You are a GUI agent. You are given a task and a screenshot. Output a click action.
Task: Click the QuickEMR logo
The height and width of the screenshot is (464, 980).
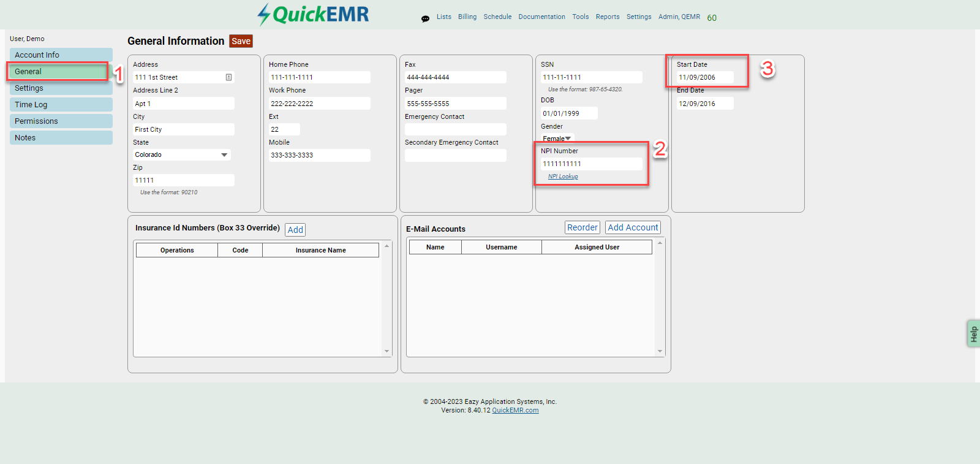point(313,14)
